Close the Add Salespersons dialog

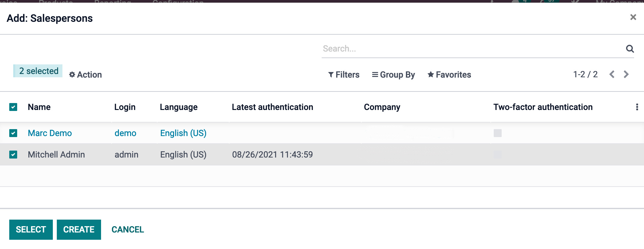click(x=633, y=17)
